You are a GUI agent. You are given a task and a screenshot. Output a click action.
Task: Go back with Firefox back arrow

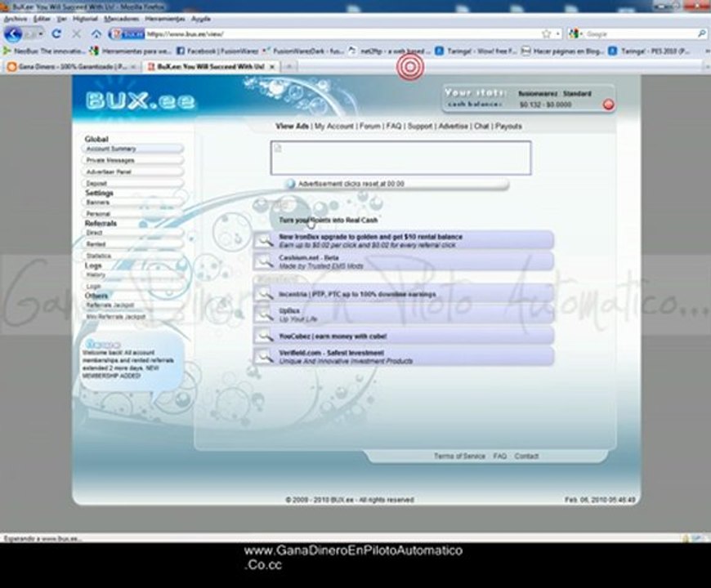coord(13,34)
